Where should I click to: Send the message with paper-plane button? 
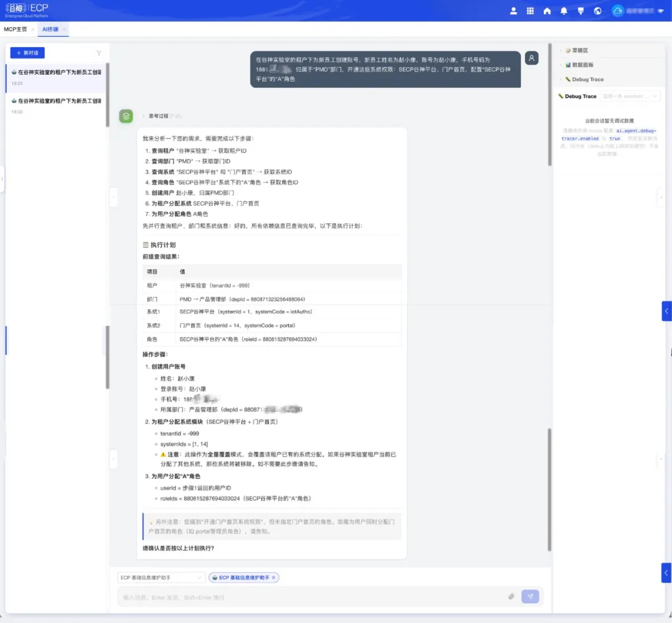[x=530, y=596]
